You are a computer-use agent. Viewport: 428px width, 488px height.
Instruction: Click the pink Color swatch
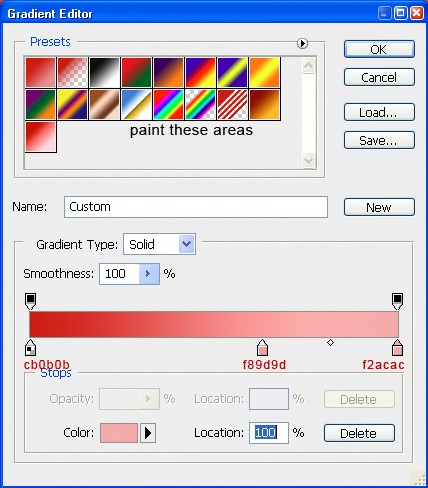119,433
